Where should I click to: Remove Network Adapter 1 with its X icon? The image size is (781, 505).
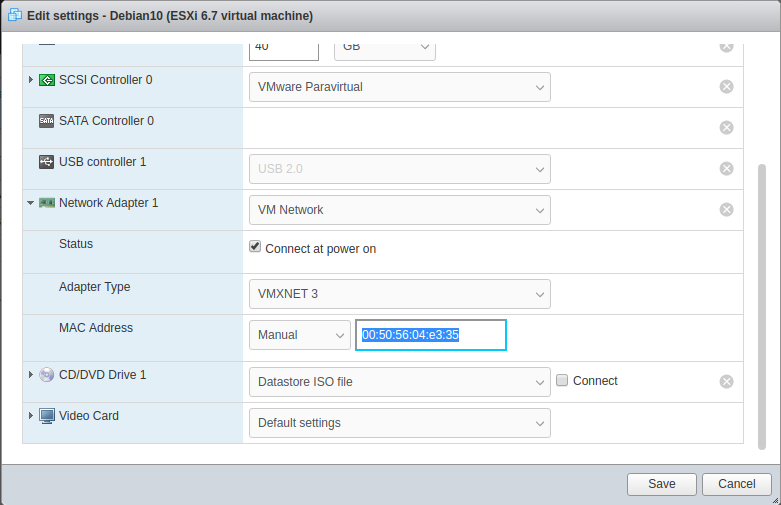point(727,209)
